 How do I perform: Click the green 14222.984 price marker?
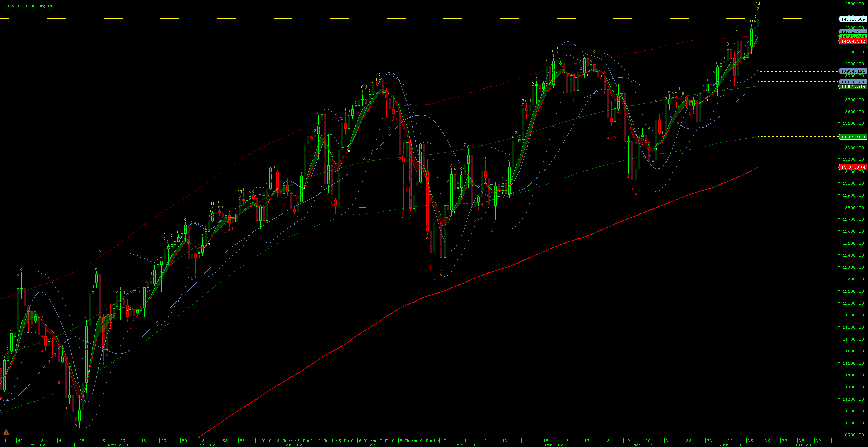click(853, 36)
